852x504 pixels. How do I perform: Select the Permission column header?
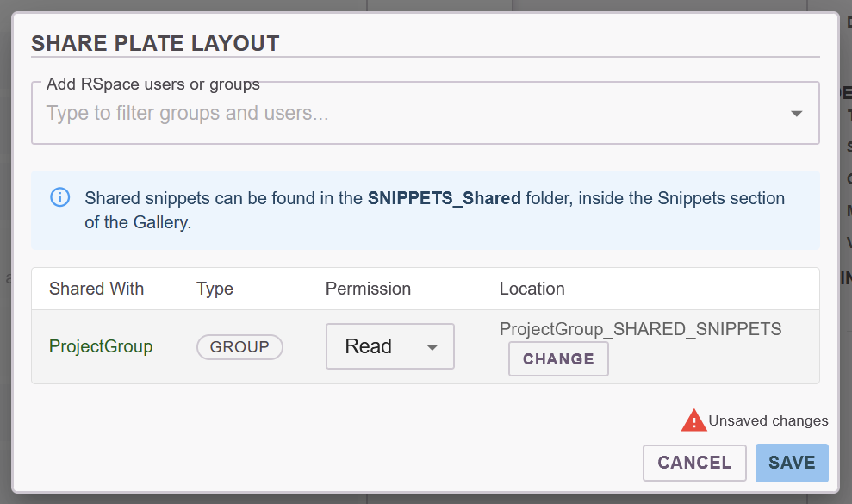[368, 289]
